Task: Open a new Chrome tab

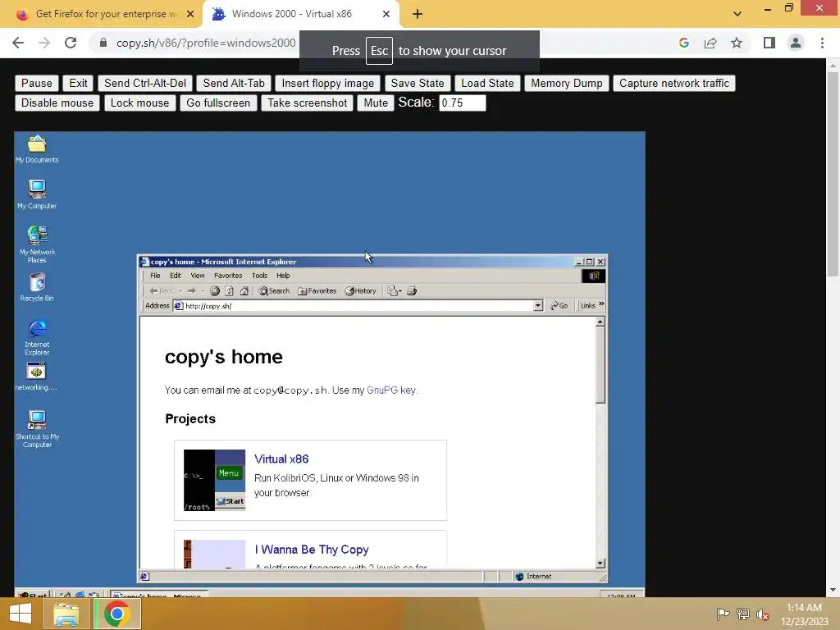Action: [418, 15]
